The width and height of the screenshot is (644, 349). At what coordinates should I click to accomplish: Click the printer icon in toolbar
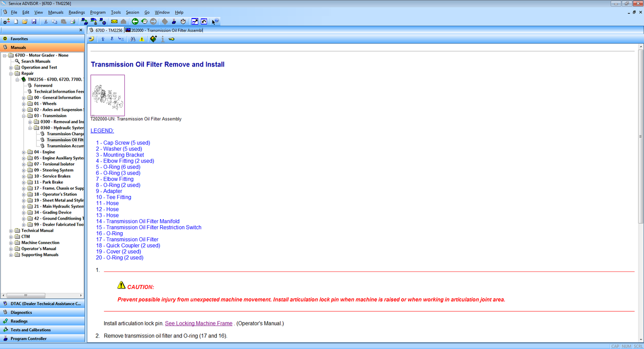[72, 22]
